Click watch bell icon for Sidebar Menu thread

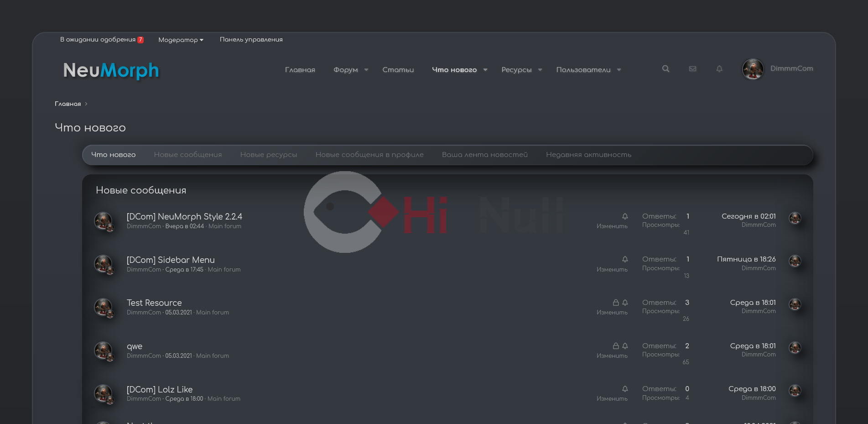point(625,259)
